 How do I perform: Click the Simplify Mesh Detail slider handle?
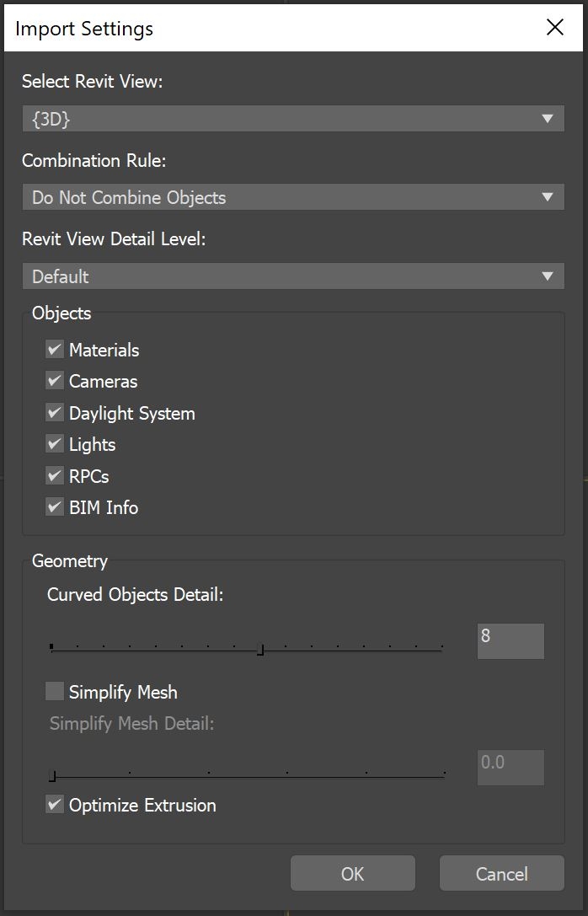pyautogui.click(x=52, y=776)
